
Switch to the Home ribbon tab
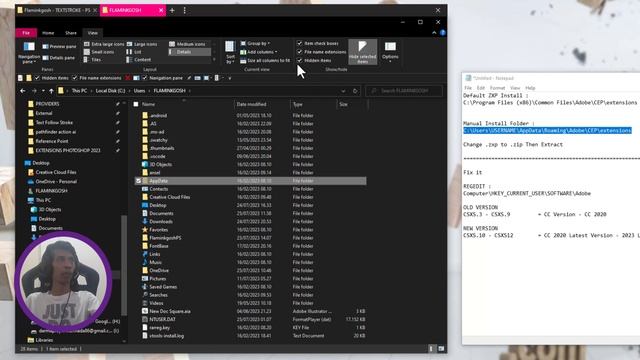48,33
